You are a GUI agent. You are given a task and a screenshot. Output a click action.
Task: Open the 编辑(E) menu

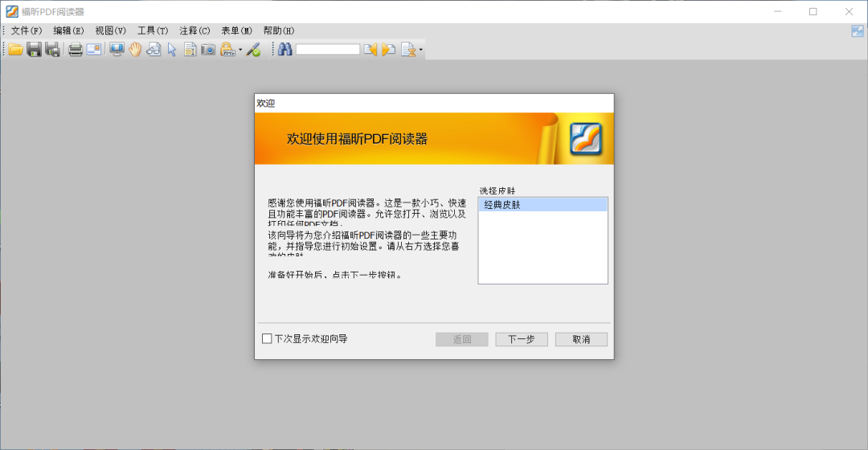68,31
